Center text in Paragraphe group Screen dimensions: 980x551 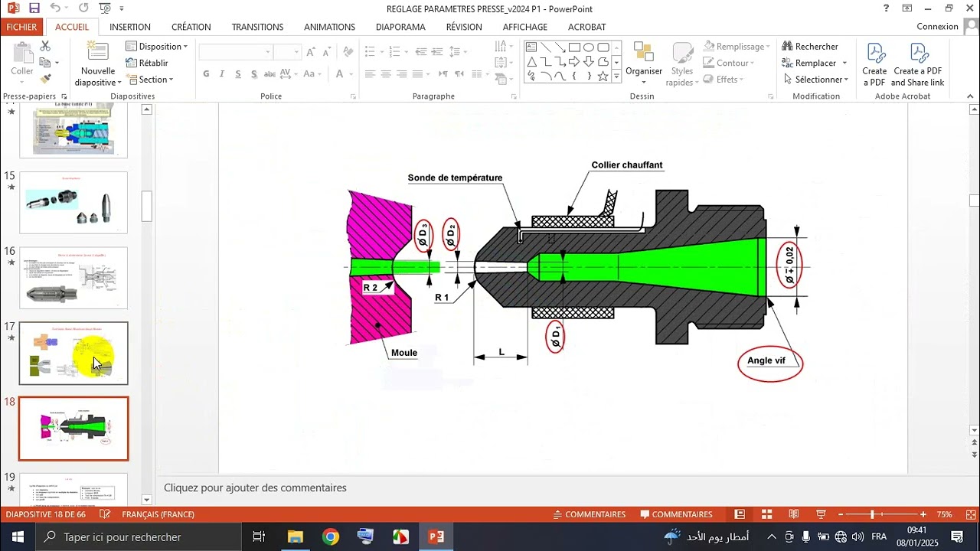[x=387, y=74]
